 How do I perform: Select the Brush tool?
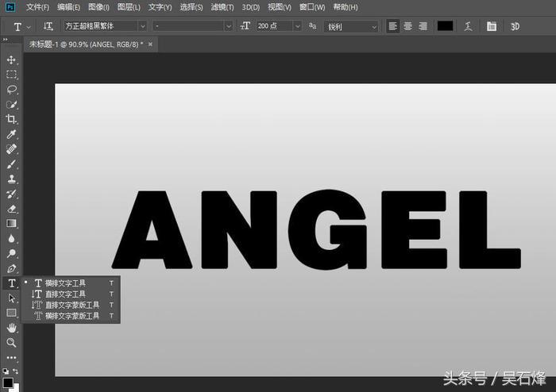[x=11, y=164]
